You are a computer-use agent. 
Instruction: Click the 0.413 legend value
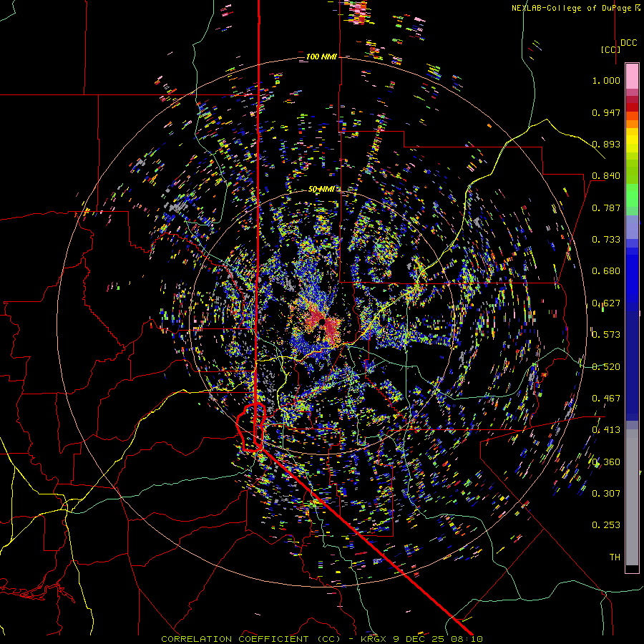pos(606,430)
